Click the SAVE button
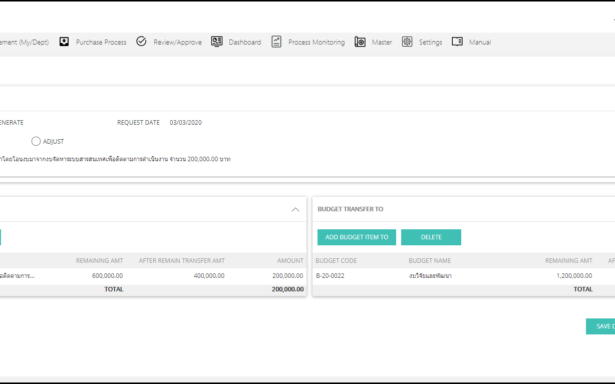 600,326
